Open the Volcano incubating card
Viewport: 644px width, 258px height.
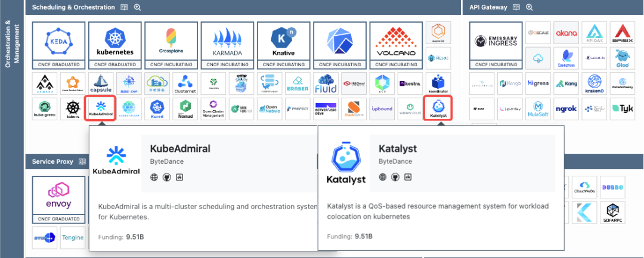(396, 45)
